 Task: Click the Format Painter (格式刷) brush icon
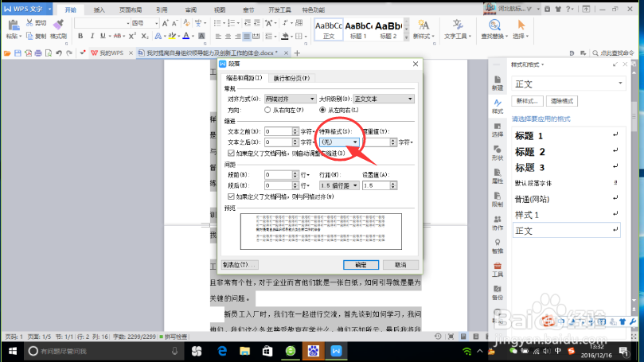[58, 25]
